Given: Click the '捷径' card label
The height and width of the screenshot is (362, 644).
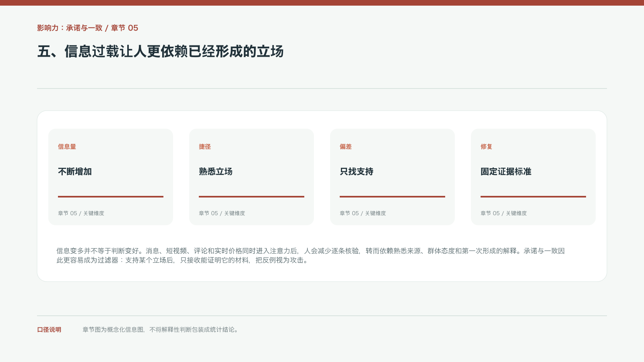Looking at the screenshot, I should 205,147.
